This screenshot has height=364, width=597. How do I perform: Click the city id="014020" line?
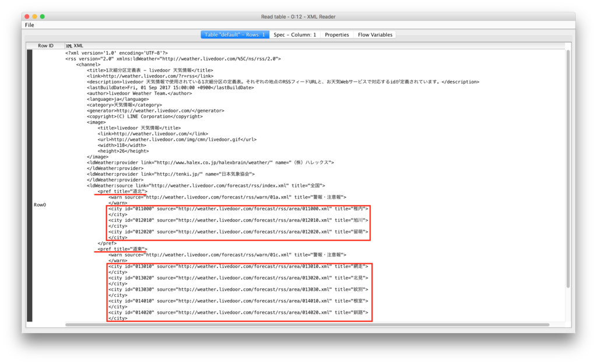tap(238, 312)
